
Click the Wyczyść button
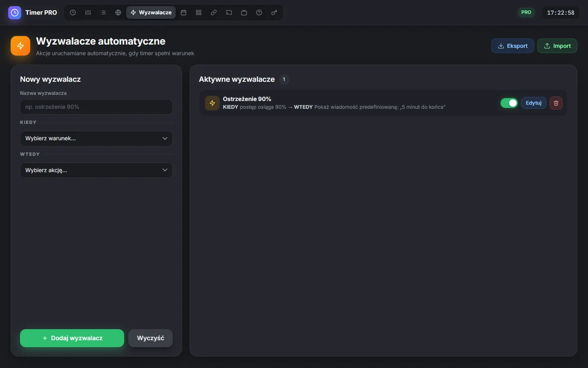pyautogui.click(x=151, y=338)
